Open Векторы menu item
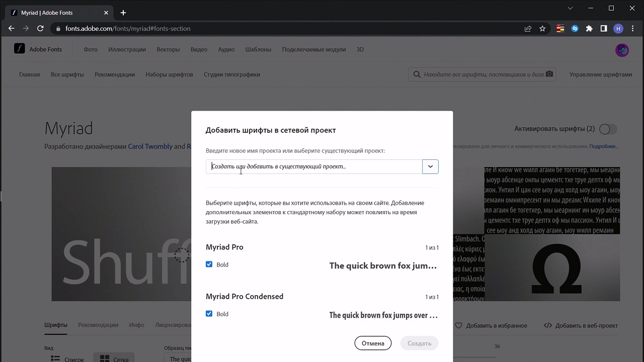 (168, 49)
